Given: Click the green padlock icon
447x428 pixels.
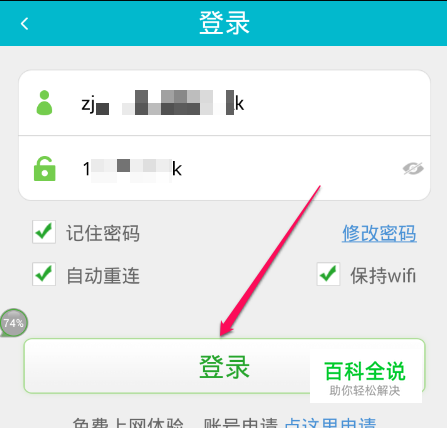Looking at the screenshot, I should tap(45, 169).
